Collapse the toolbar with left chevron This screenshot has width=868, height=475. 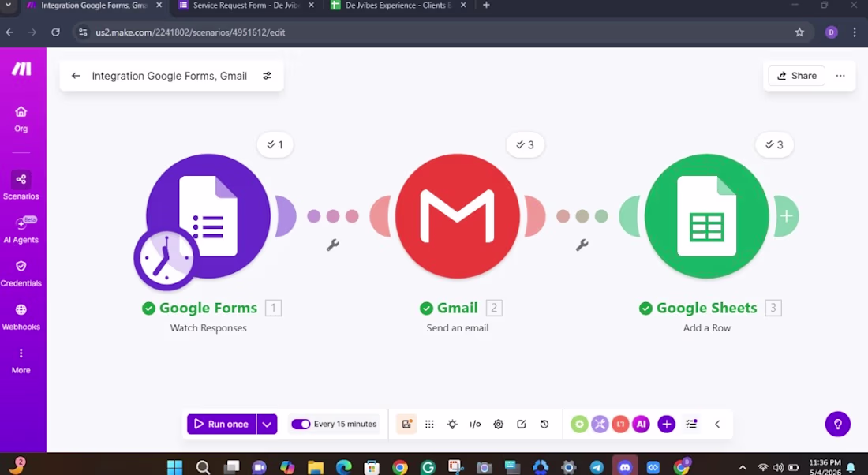(717, 424)
